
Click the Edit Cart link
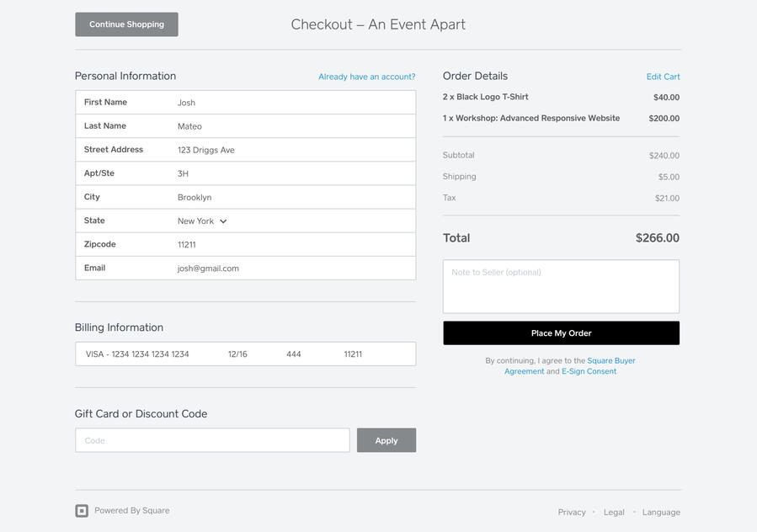663,77
